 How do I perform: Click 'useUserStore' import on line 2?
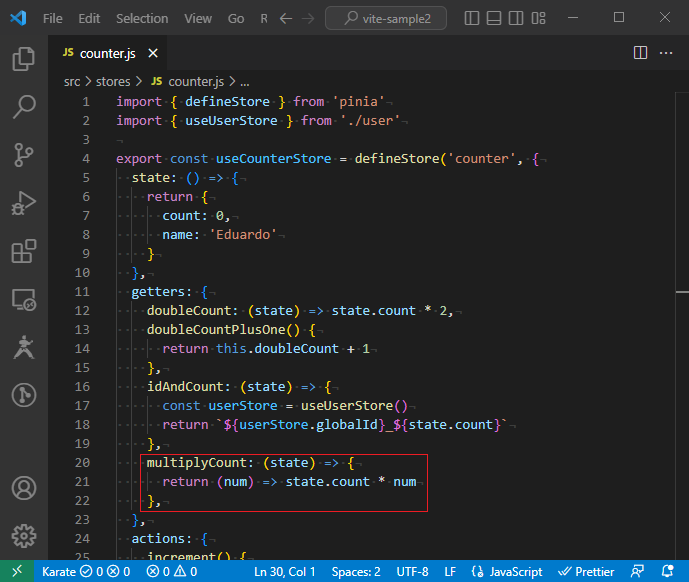click(x=231, y=120)
